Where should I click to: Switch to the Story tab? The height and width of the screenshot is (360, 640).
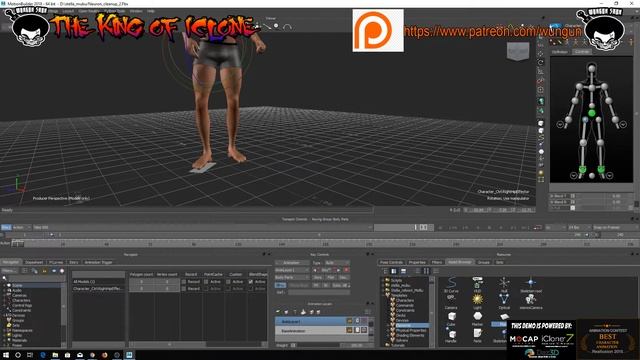[74, 262]
